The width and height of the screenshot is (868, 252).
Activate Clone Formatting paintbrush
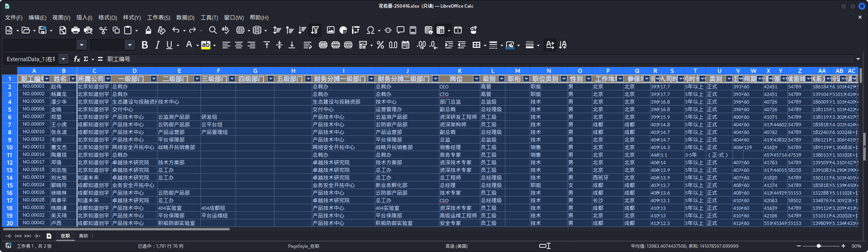[x=149, y=30]
